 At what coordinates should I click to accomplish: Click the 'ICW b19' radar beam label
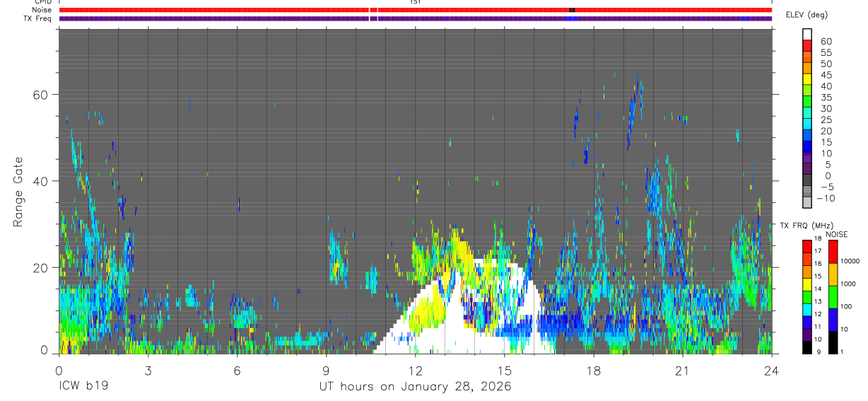83,388
